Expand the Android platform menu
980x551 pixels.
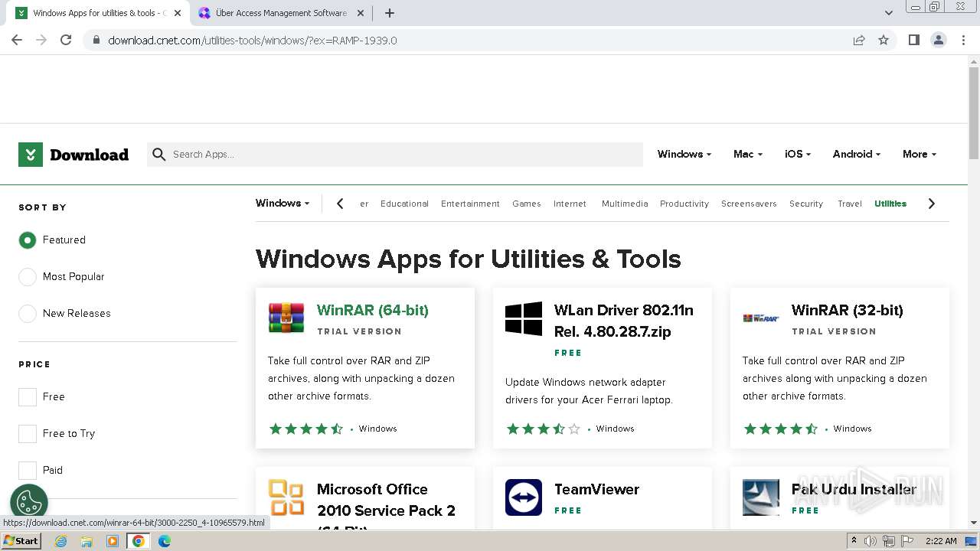(x=856, y=154)
